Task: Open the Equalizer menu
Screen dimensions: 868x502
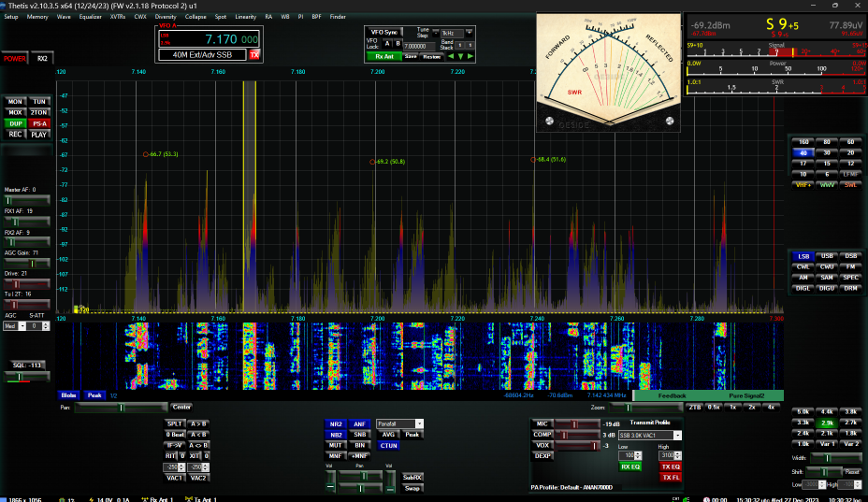Action: [90, 17]
